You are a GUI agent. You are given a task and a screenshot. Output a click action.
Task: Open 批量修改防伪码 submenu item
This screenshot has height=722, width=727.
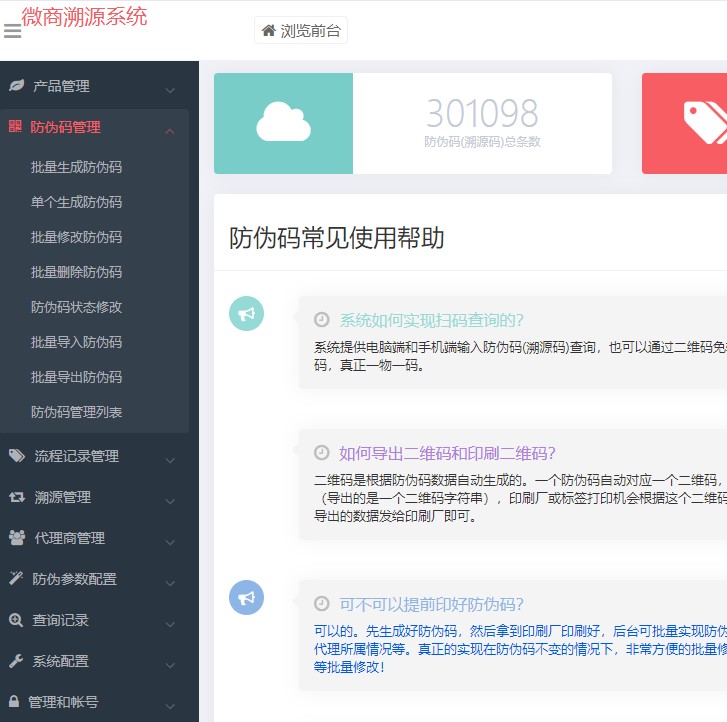coord(77,237)
